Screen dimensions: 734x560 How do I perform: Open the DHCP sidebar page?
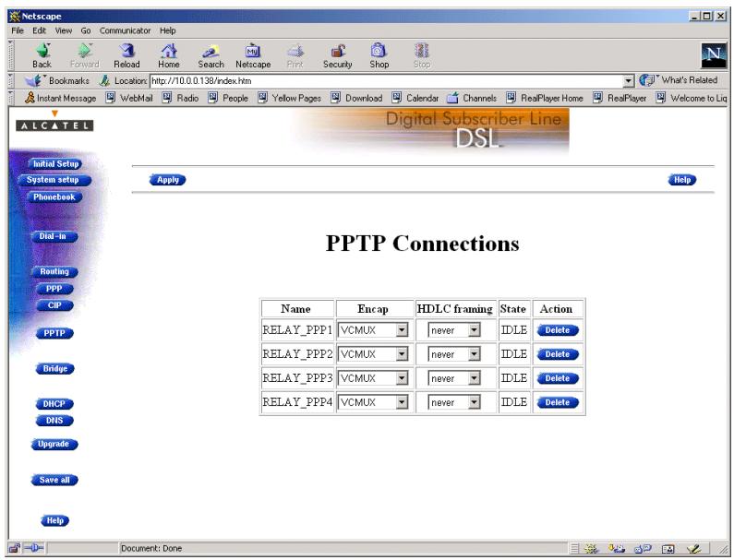coord(54,404)
